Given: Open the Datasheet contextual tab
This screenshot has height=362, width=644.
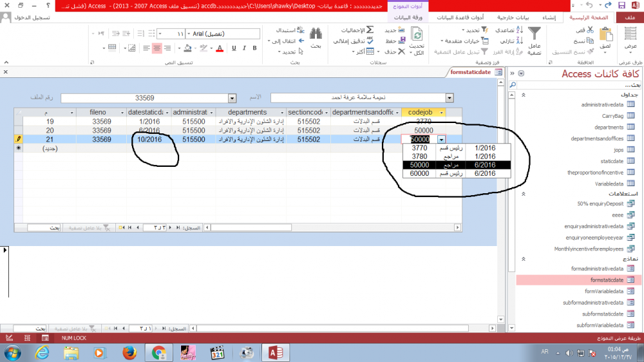Looking at the screenshot, I should pos(408,17).
